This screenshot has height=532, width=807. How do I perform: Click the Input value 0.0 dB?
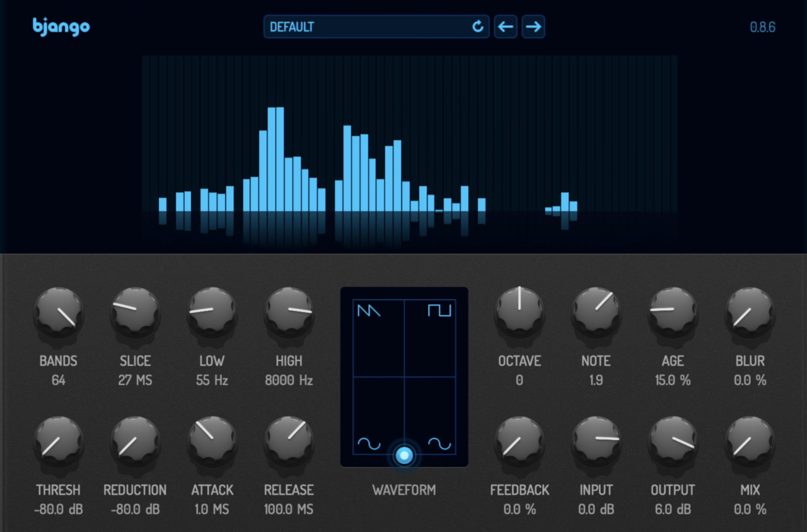596,509
